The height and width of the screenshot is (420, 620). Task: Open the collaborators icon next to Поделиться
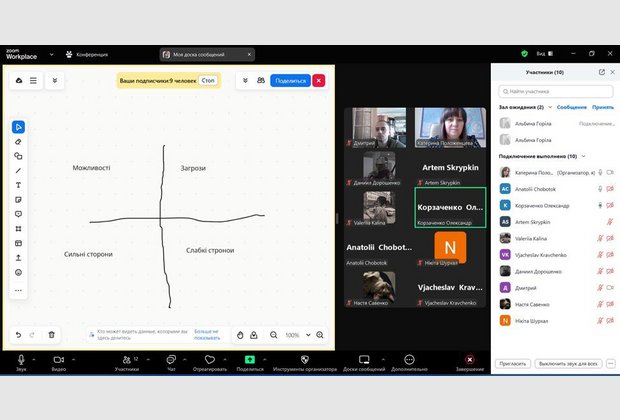pyautogui.click(x=261, y=80)
